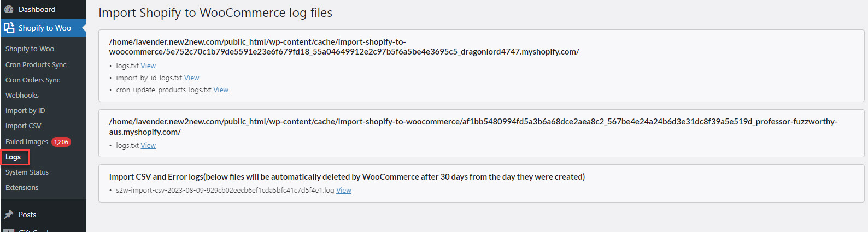
Task: Go to Cron Orders Sync
Action: pos(33,80)
